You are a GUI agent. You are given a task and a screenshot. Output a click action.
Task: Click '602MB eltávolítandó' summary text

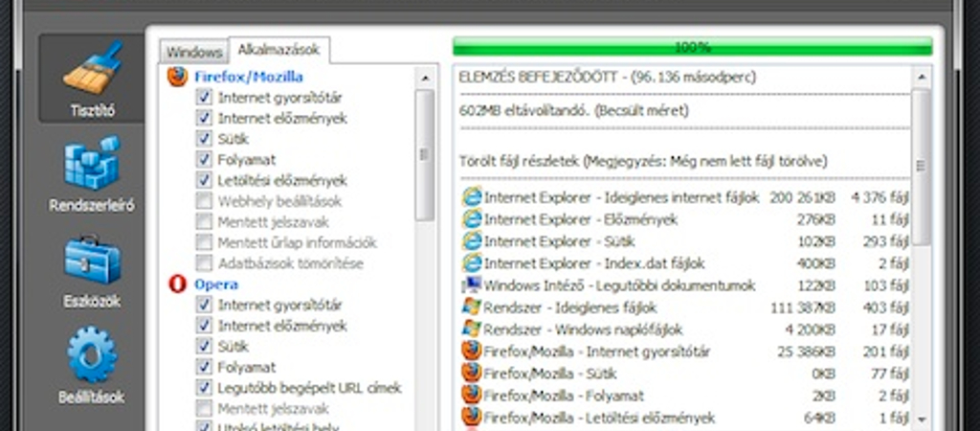coord(574,111)
